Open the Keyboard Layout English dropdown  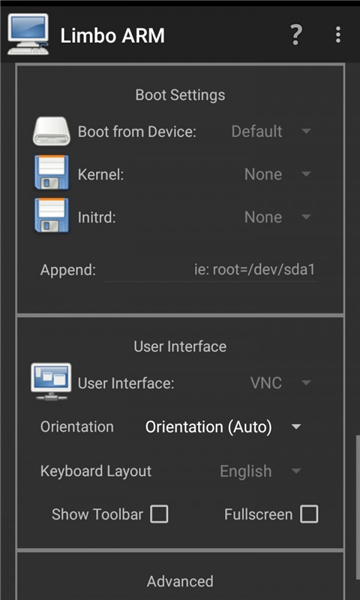[x=261, y=471]
